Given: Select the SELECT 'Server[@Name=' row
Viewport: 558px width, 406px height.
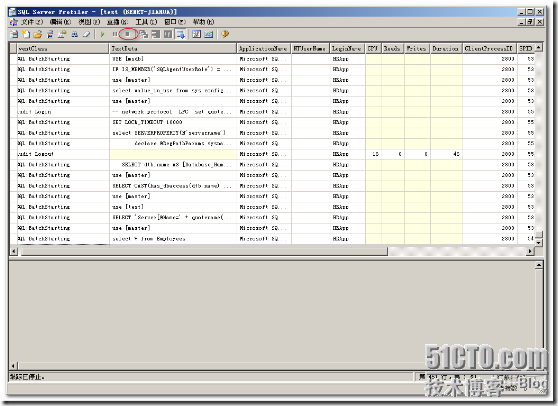Looking at the screenshot, I should [x=272, y=217].
